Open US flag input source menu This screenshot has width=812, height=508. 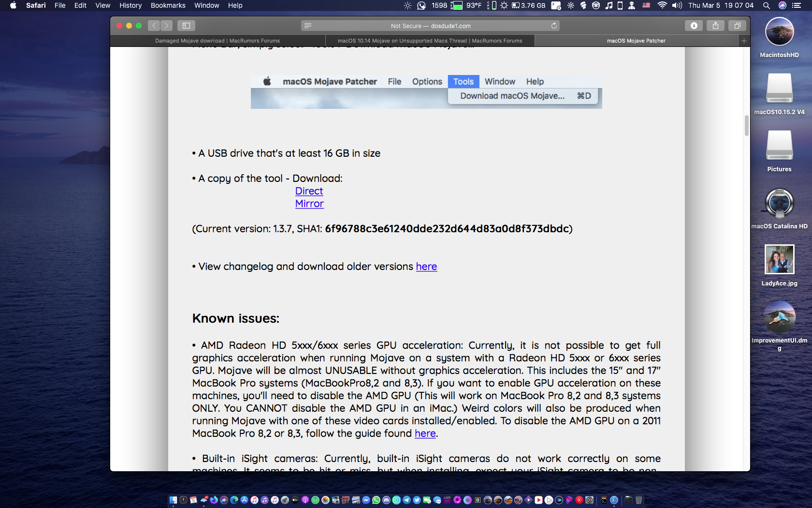coord(646,5)
